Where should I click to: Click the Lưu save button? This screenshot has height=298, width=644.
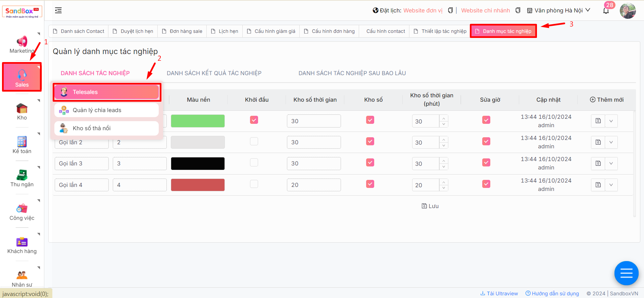(430, 206)
